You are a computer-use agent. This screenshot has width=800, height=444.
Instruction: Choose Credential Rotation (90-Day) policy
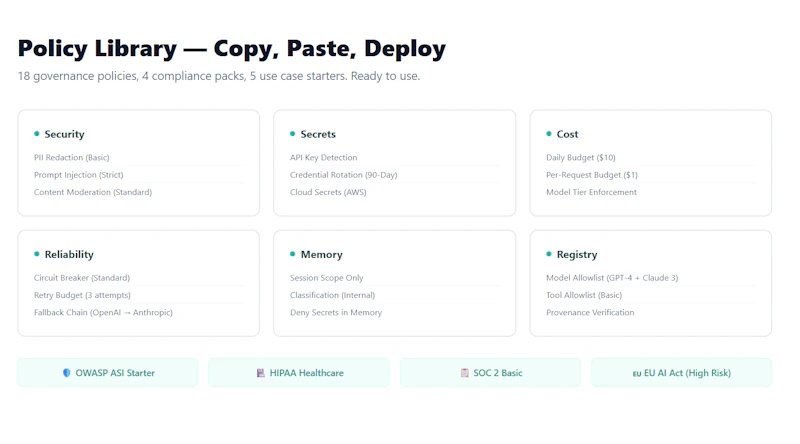click(x=343, y=175)
